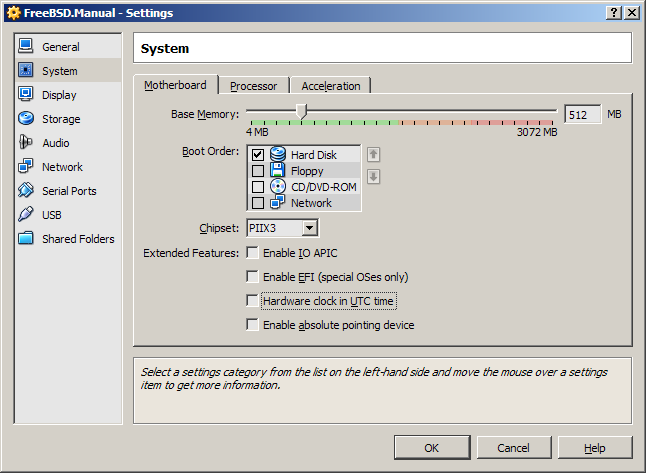Click the Hard Disk boot order label

314,155
